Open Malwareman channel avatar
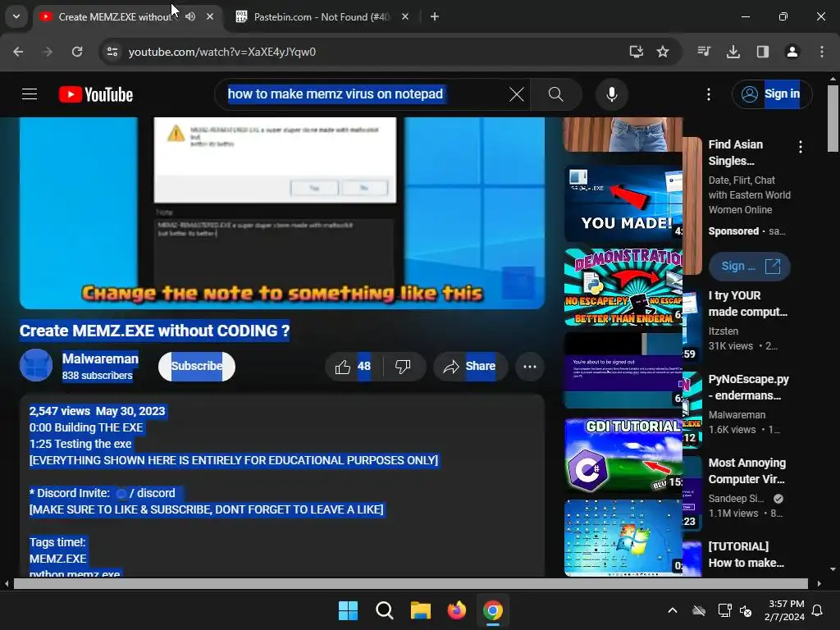This screenshot has width=840, height=630. (36, 365)
